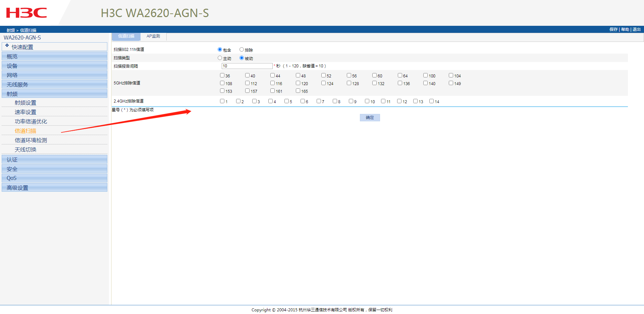The image size is (644, 314).
Task: Click the H3C WA2620-AGN-S page title
Action: (x=155, y=13)
